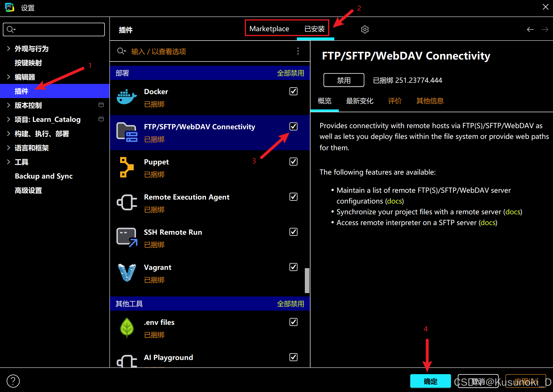Click the plugin list vertical scrollbar
The width and height of the screenshot is (553, 392).
point(307,280)
